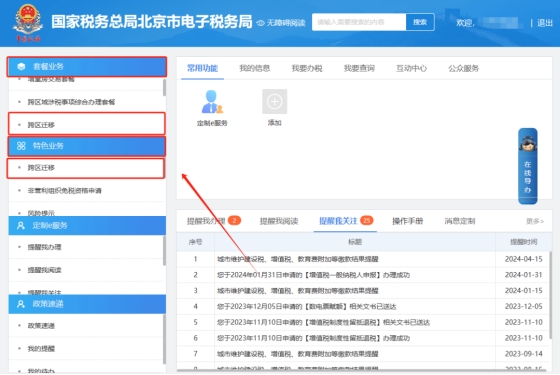Expand the 特色业务 sidebar section header
The width and height of the screenshot is (560, 375).
[x=87, y=146]
